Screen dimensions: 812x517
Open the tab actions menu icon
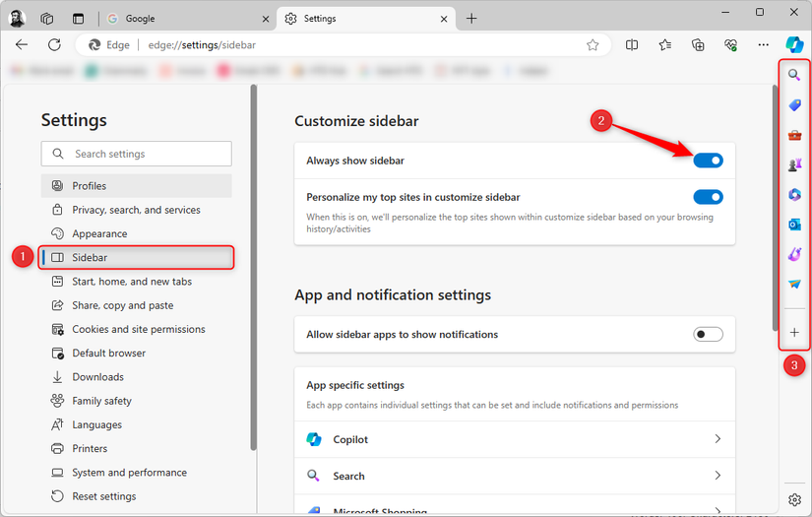78,19
